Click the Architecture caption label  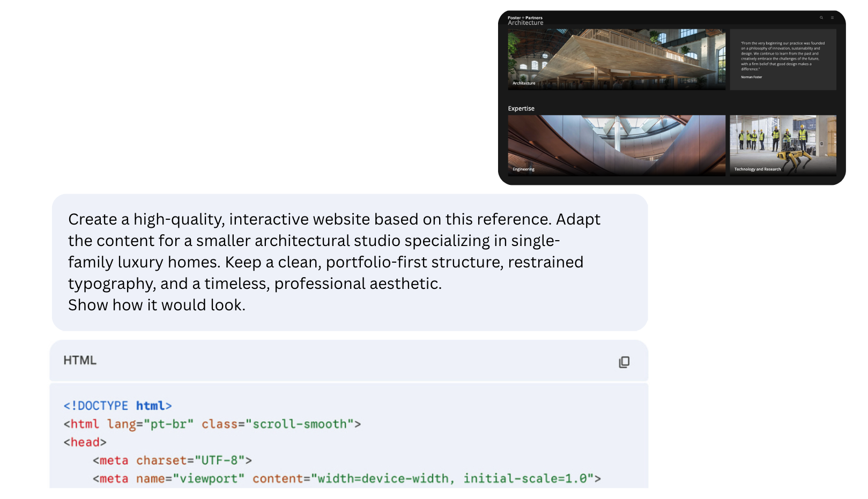click(x=524, y=83)
